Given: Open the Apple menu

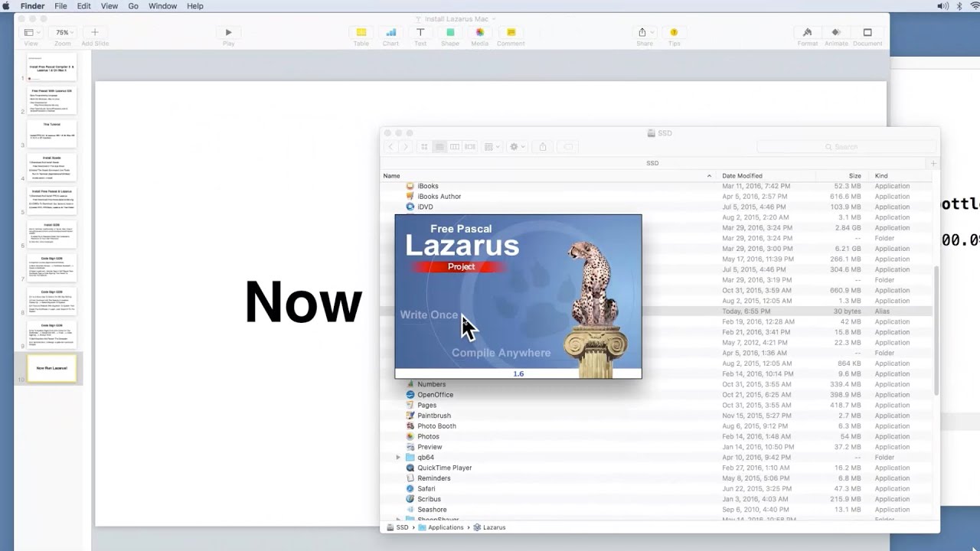Looking at the screenshot, I should point(7,6).
